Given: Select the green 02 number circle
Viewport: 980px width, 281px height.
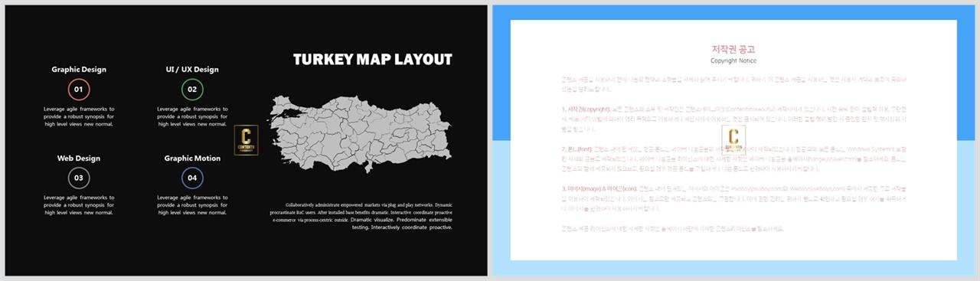Looking at the screenshot, I should click(x=192, y=90).
